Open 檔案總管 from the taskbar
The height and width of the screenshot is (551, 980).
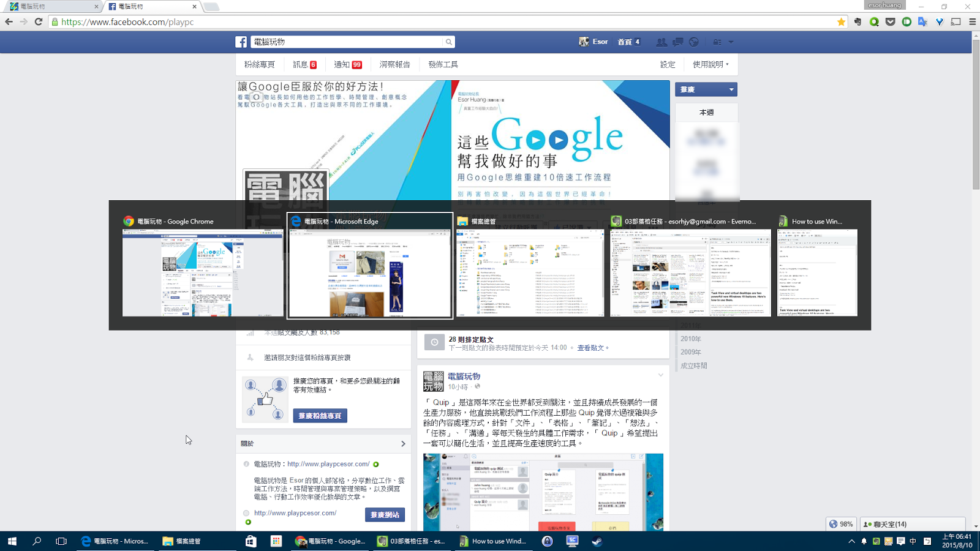(183, 541)
